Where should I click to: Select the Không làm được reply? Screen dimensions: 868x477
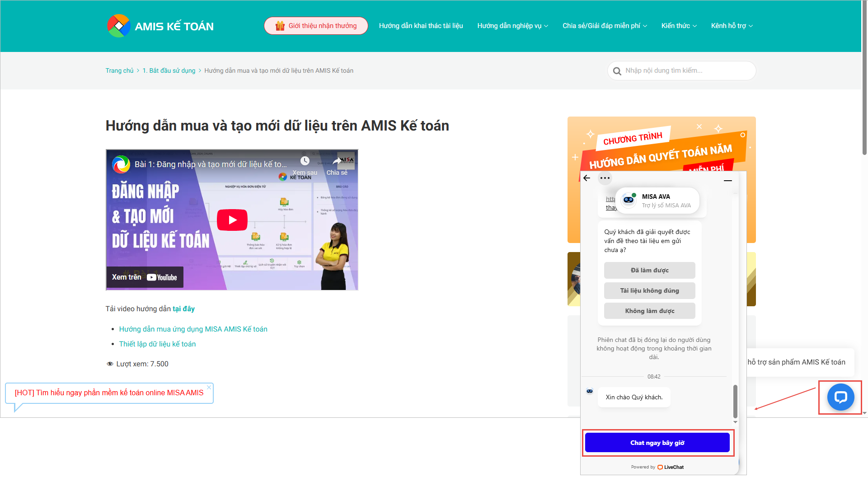(x=650, y=311)
